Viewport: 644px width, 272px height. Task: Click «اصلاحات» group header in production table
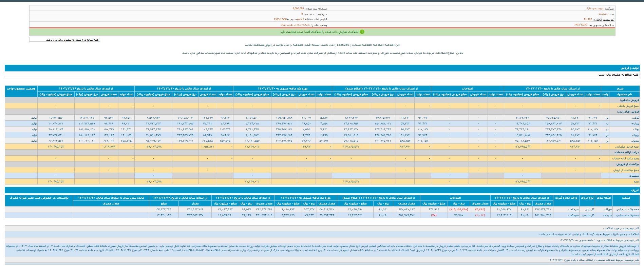(467, 89)
